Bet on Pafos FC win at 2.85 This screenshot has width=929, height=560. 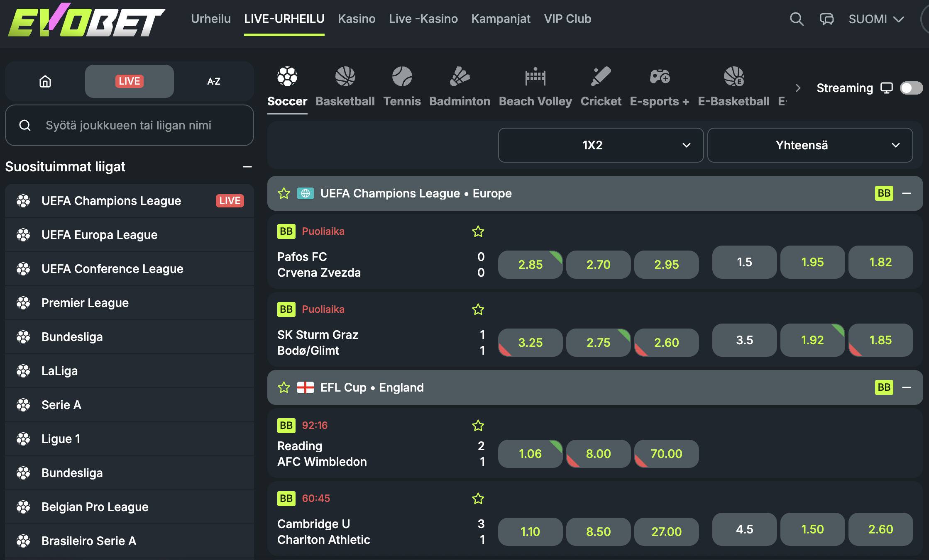tap(530, 265)
